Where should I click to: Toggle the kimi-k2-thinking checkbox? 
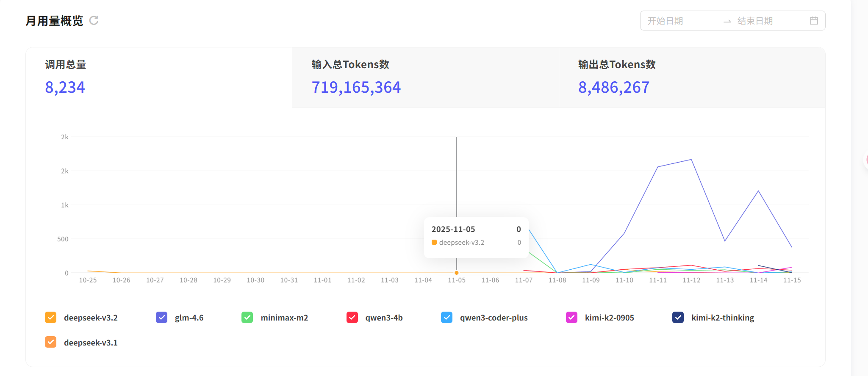point(678,318)
